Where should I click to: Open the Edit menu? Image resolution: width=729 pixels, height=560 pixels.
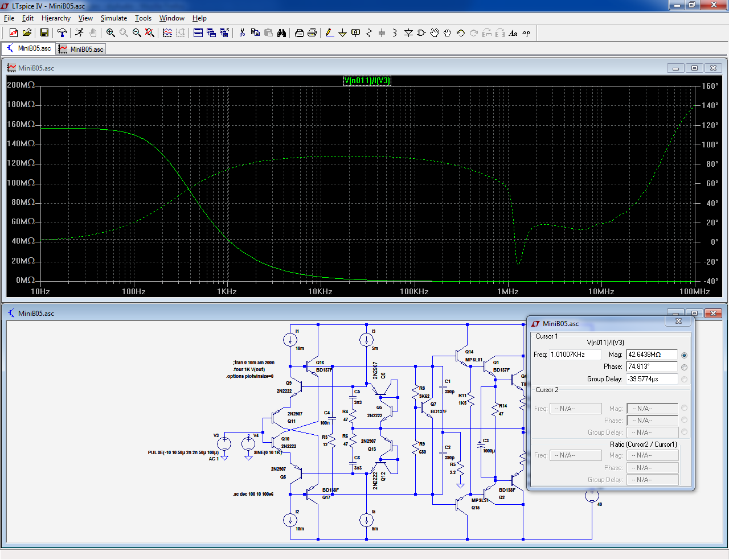pyautogui.click(x=28, y=18)
